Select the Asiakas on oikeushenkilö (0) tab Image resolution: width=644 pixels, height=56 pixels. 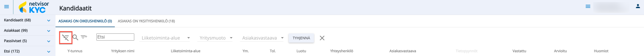85,21
